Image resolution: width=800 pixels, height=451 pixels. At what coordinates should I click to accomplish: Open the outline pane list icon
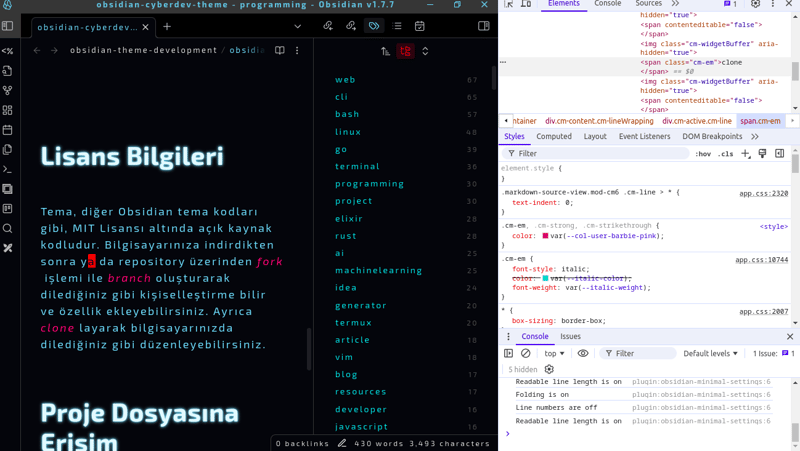[397, 26]
